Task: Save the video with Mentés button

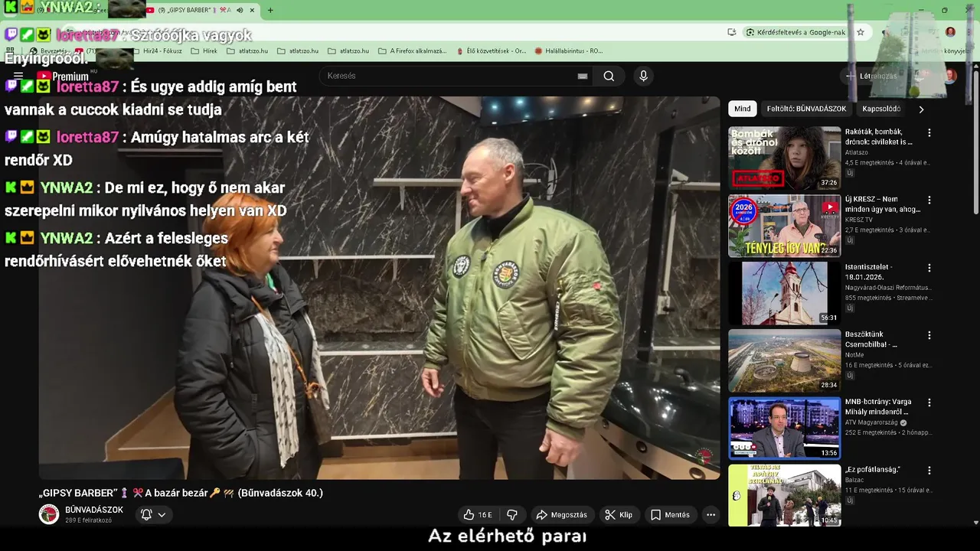Action: click(x=670, y=515)
